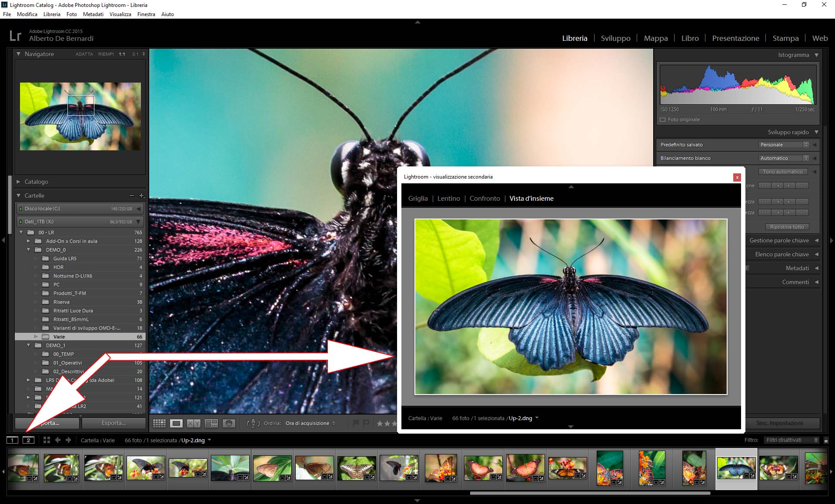Viewport: 835px width, 504px height.
Task: Open Bilanciamento bianco Automatico dropdown
Action: [x=784, y=158]
